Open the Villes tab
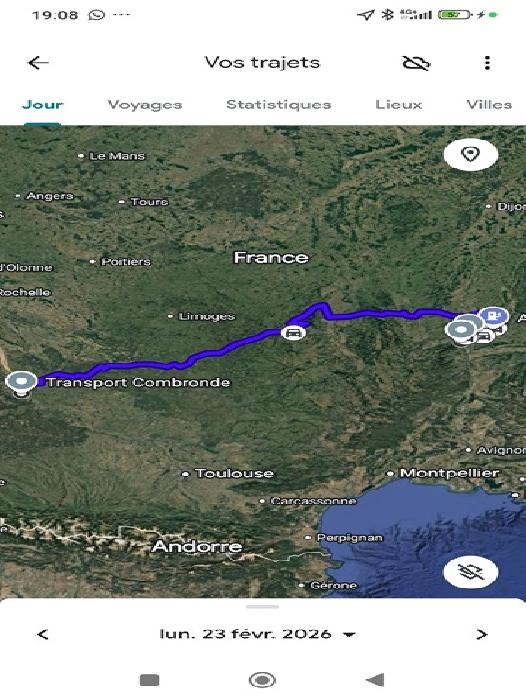Screen dimensions: 526x700 pos(489,104)
